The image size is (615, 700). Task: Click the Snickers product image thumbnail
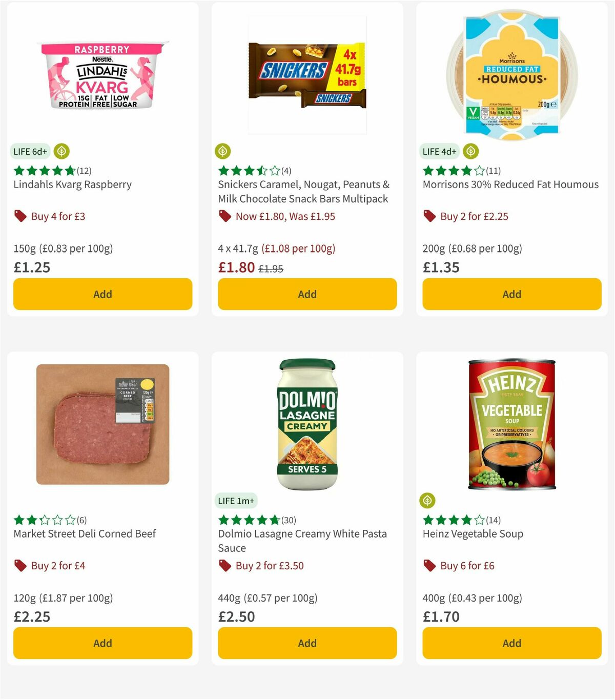click(307, 74)
